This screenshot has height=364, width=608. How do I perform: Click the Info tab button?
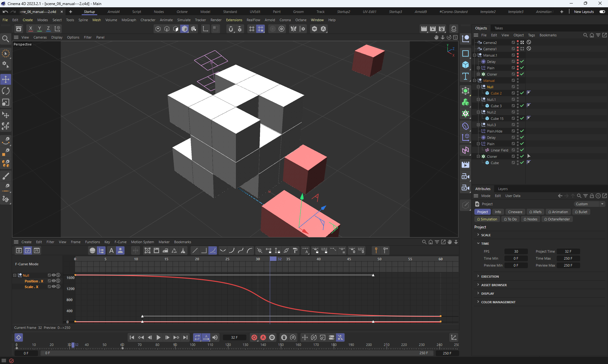coord(498,212)
